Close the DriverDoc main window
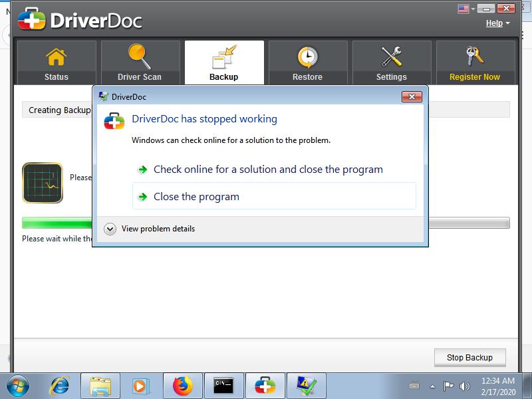The image size is (532, 399). [506, 9]
